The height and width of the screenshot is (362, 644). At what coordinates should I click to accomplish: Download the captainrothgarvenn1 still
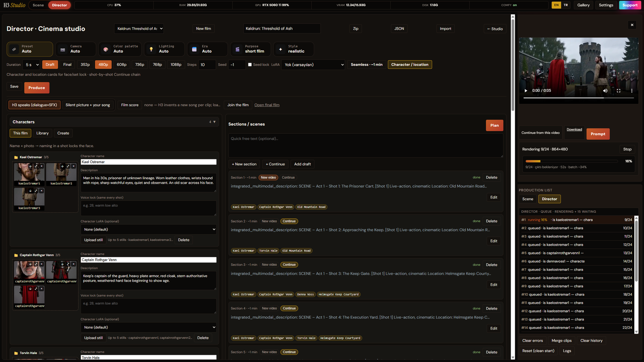(x=30, y=264)
